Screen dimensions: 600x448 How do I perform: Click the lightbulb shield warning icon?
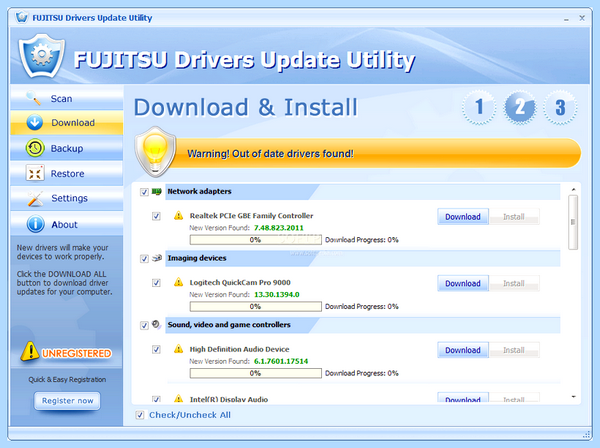pos(155,152)
